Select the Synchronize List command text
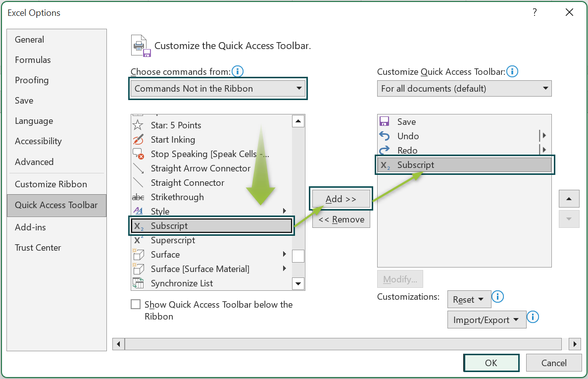The height and width of the screenshot is (379, 588). pos(182,283)
